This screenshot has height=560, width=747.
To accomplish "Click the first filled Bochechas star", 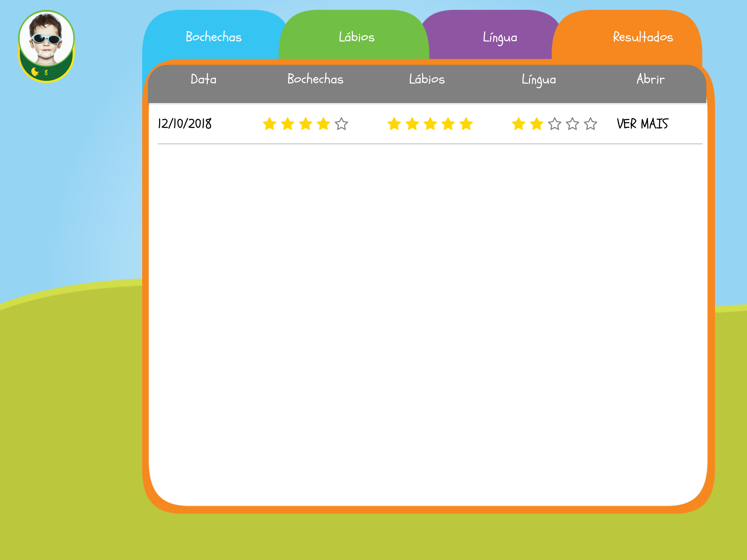I will coord(270,124).
